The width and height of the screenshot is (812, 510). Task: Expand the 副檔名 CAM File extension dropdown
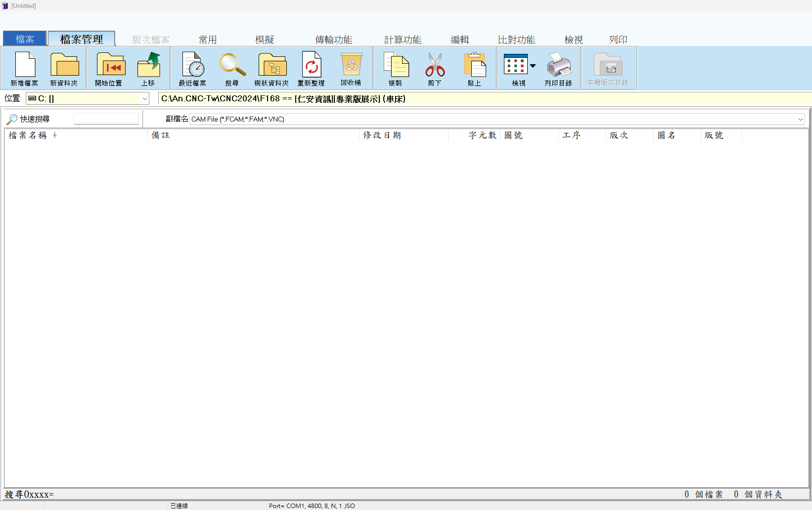coord(800,119)
